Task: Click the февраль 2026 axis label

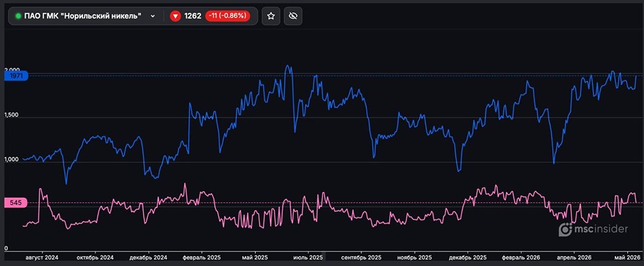Action: pyautogui.click(x=521, y=258)
